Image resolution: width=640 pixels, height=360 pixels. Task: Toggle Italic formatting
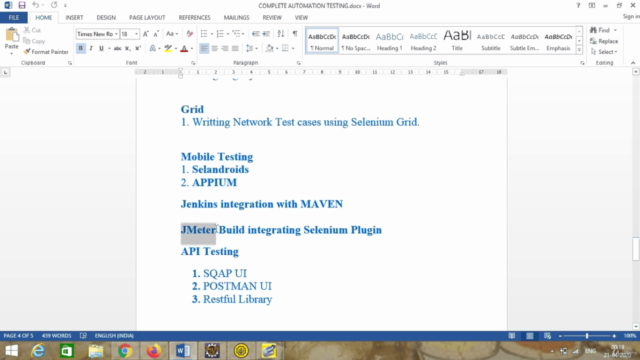[91, 48]
